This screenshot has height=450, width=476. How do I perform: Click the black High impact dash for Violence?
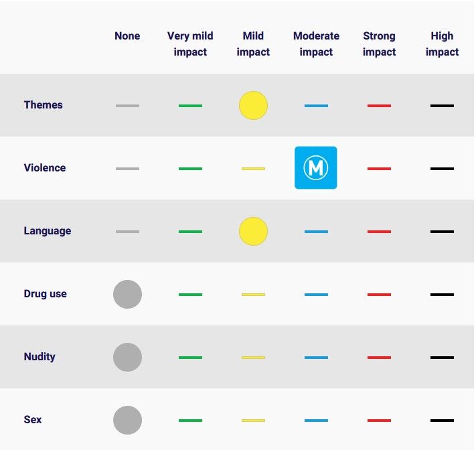pyautogui.click(x=442, y=169)
